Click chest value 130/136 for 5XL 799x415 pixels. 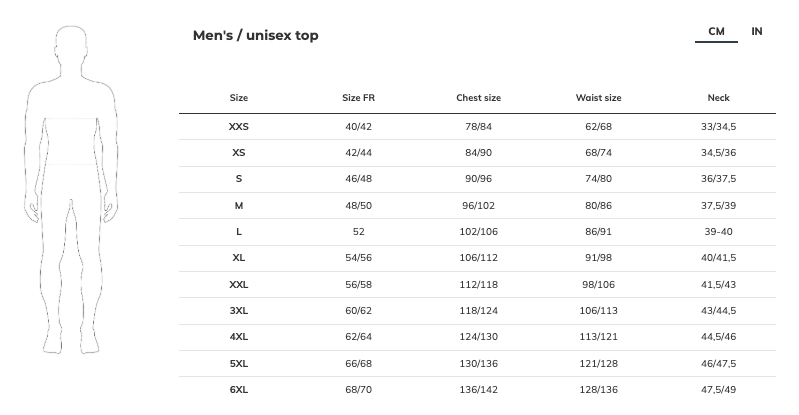tap(478, 363)
